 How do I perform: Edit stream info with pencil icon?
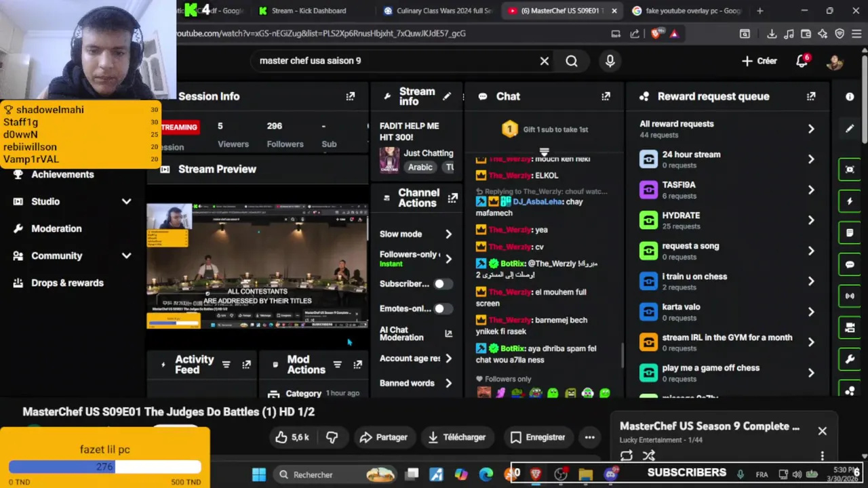pyautogui.click(x=447, y=96)
